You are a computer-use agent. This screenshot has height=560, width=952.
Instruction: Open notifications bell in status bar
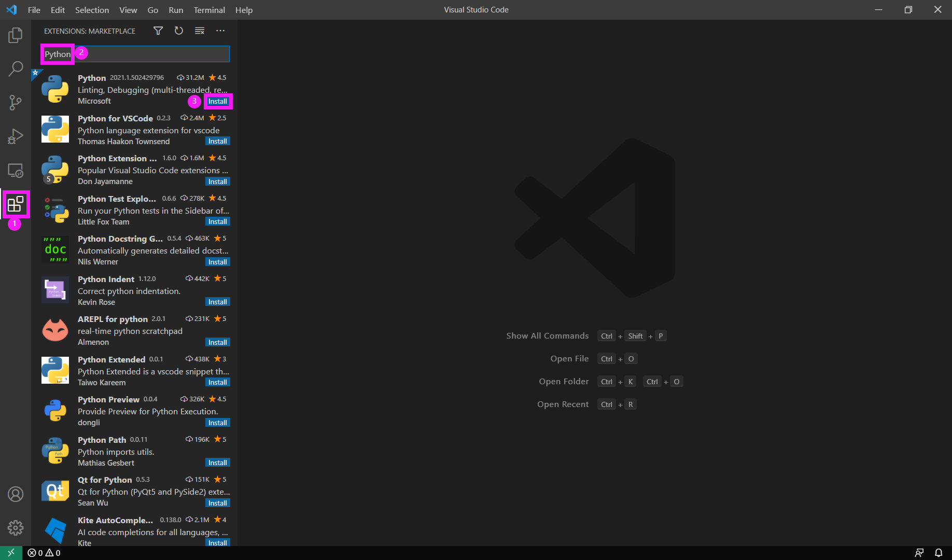pyautogui.click(x=939, y=553)
